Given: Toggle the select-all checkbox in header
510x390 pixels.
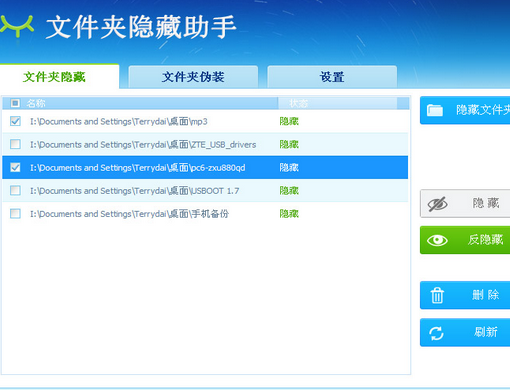Looking at the screenshot, I should (x=15, y=103).
